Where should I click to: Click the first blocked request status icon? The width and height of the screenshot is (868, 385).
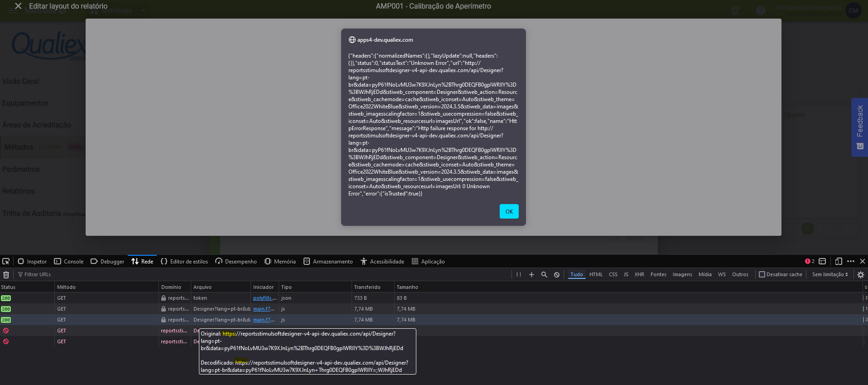click(x=6, y=331)
